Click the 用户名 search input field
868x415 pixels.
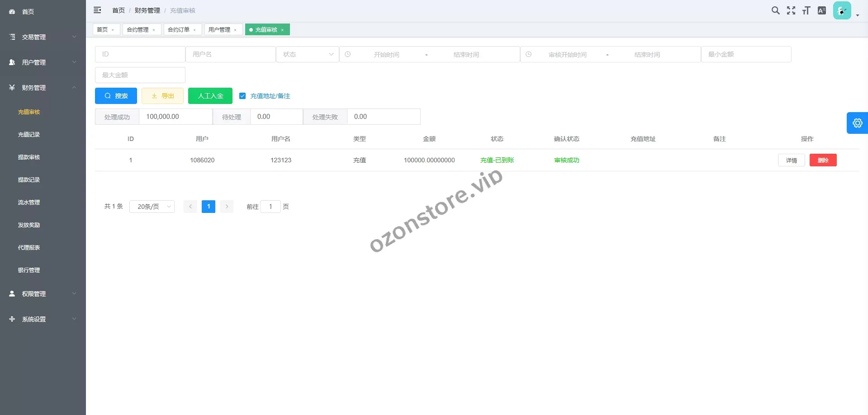231,54
